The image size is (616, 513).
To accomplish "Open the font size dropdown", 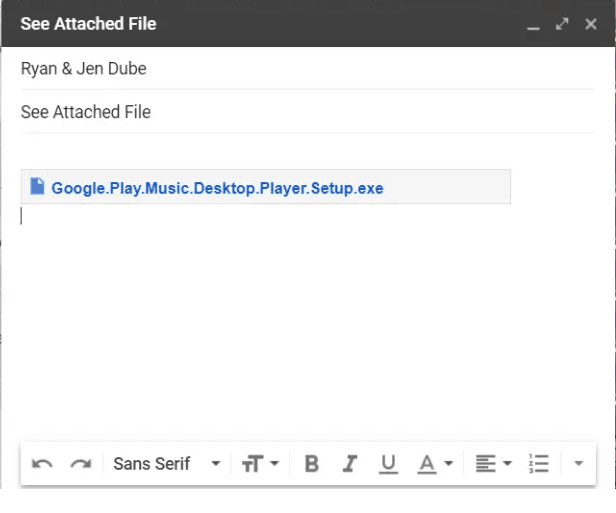I will (260, 464).
